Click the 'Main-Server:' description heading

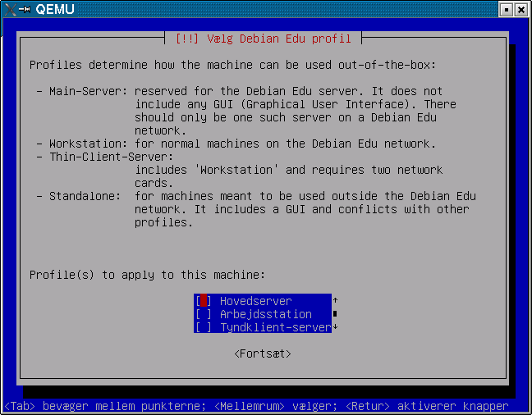(88, 91)
